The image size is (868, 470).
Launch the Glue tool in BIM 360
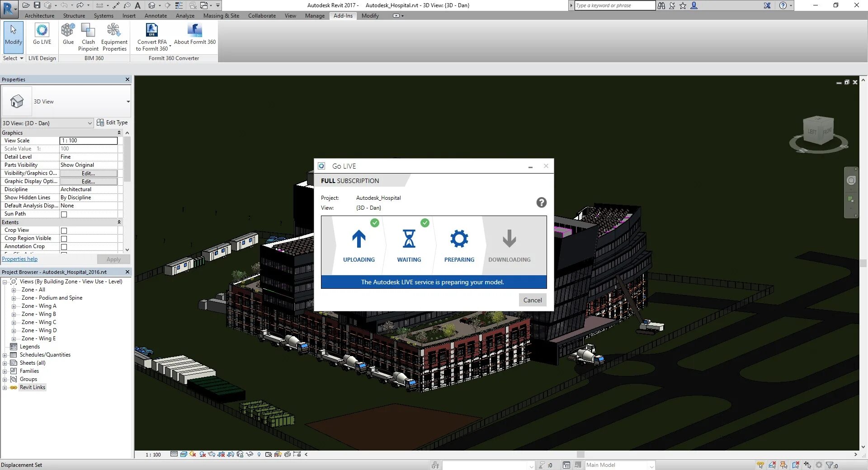coord(68,35)
